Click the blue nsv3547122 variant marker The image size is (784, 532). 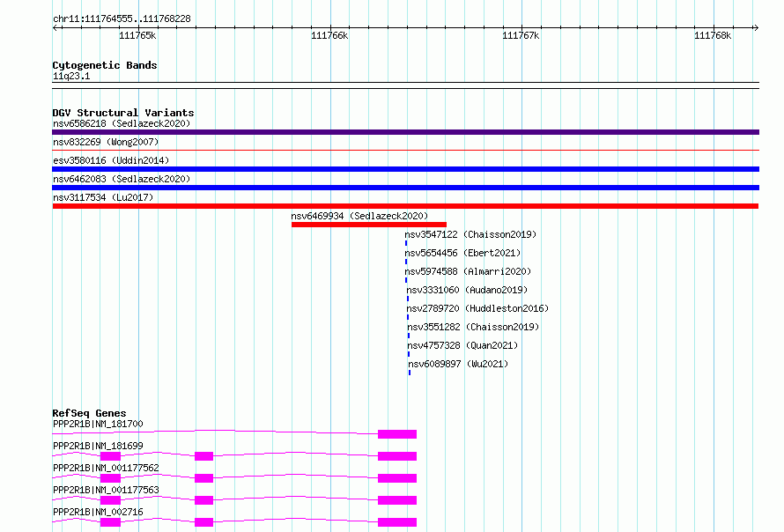[406, 243]
